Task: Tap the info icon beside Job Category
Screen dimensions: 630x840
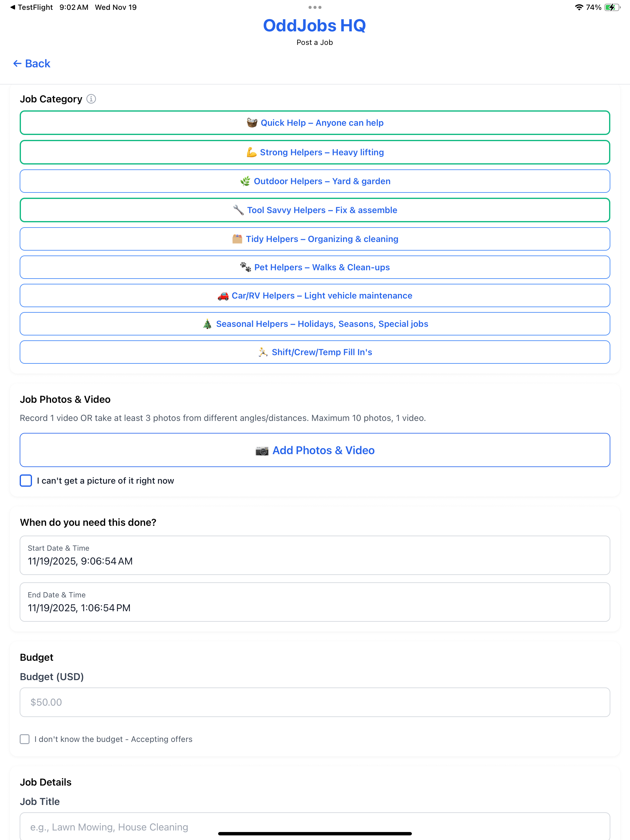Action: coord(91,99)
